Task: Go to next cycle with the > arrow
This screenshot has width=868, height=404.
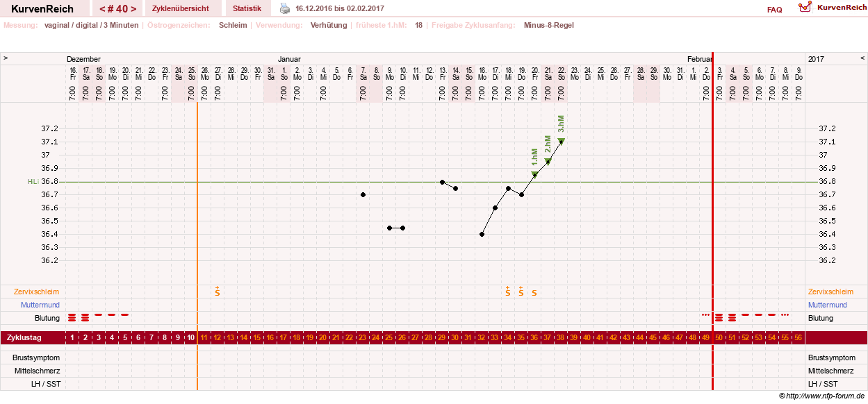Action: coord(133,8)
